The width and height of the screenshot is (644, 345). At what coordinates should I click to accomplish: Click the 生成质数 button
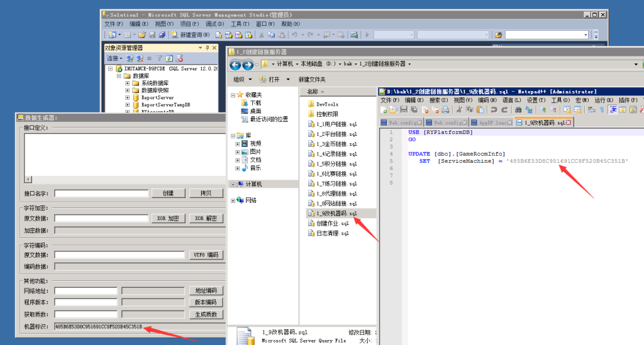click(x=206, y=314)
